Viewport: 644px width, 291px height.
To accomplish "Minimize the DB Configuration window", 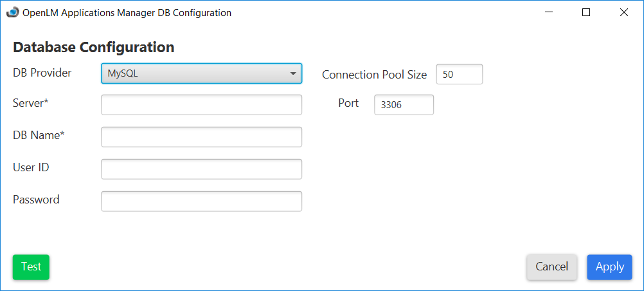I will click(x=548, y=12).
